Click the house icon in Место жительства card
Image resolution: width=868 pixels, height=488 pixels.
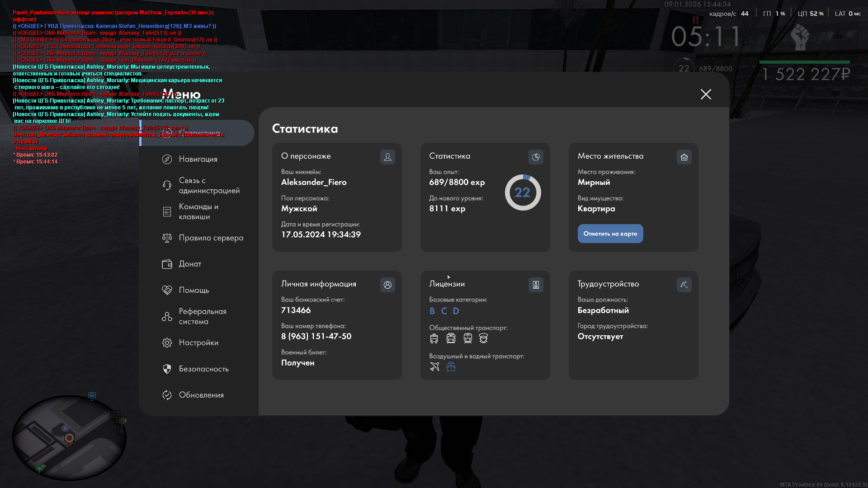684,157
